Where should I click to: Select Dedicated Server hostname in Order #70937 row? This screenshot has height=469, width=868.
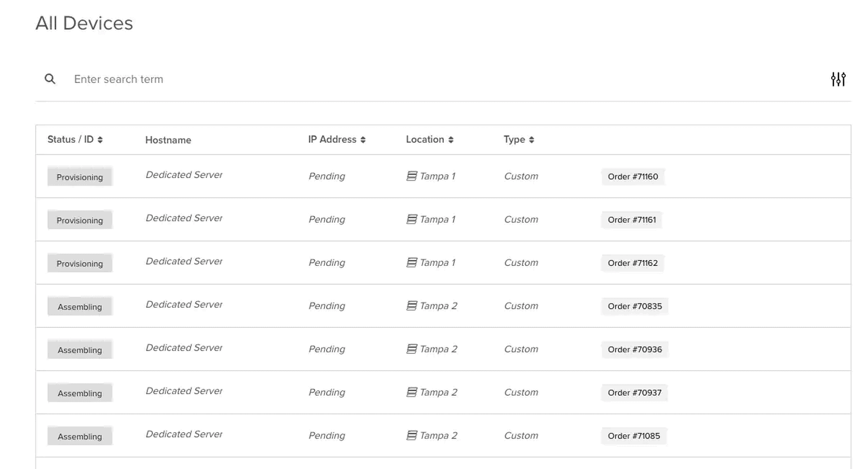click(184, 391)
